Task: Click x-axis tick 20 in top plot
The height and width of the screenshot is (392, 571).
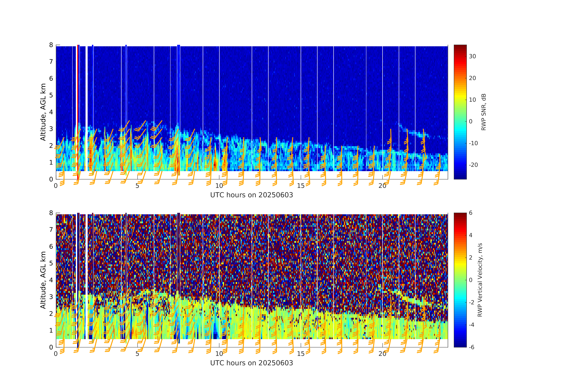Action: point(382,186)
